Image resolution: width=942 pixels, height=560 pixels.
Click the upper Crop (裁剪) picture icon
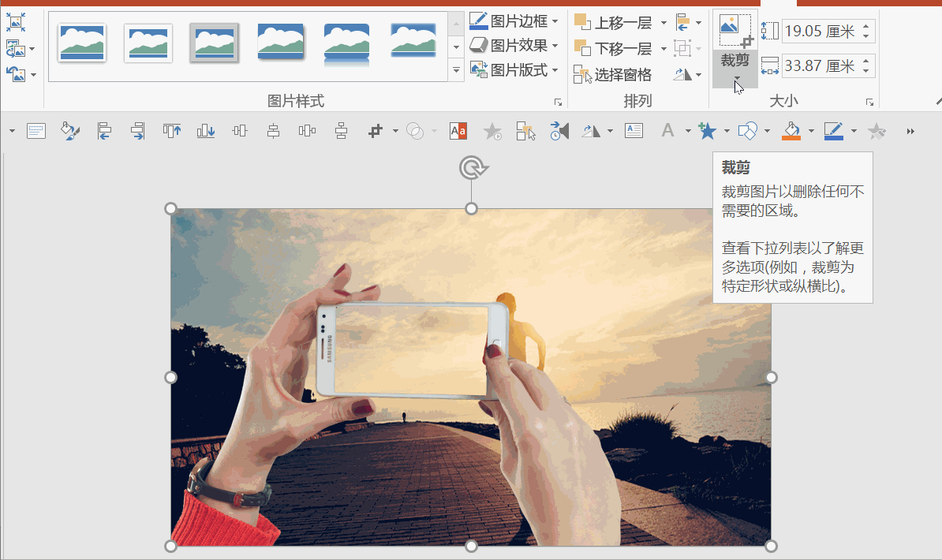click(x=735, y=30)
